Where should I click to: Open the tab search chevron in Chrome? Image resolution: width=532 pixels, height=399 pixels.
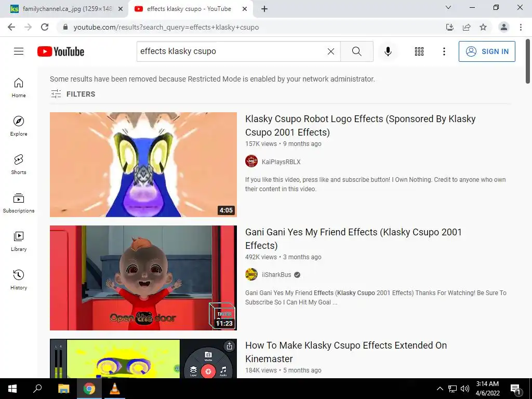tap(448, 7)
